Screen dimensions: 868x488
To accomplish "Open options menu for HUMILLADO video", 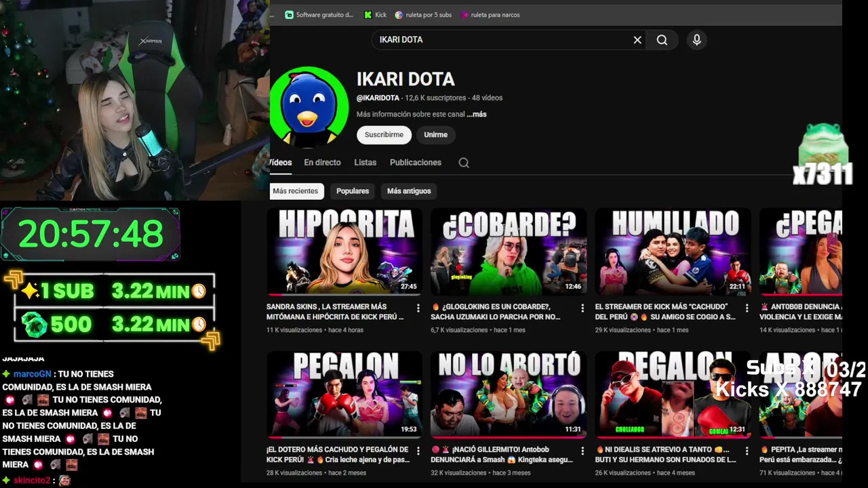I will click(747, 308).
